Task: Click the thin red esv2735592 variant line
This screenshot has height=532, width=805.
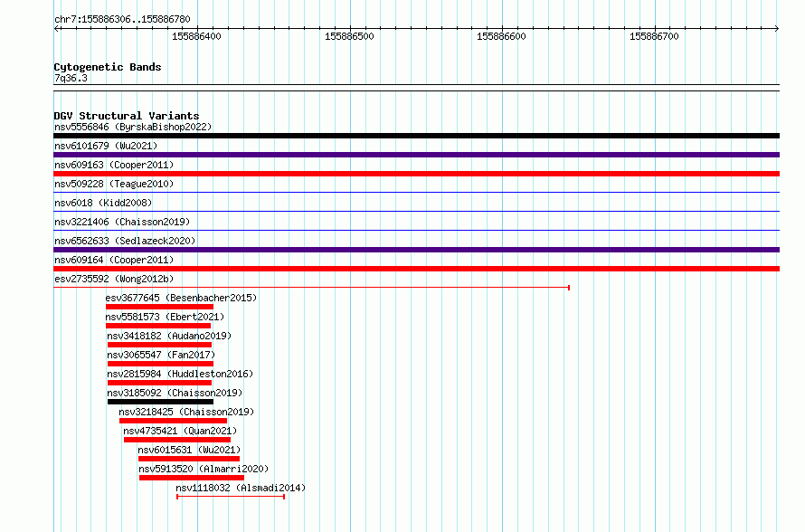Action: pyautogui.click(x=312, y=288)
